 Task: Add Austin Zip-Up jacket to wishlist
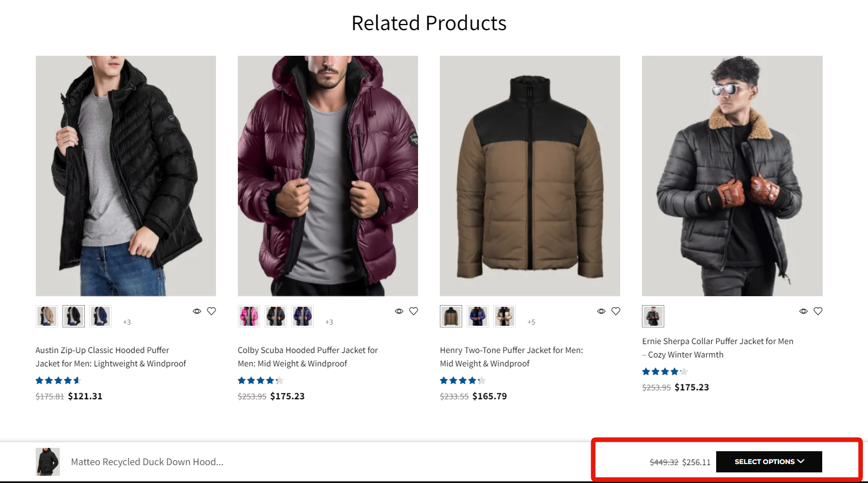click(212, 311)
